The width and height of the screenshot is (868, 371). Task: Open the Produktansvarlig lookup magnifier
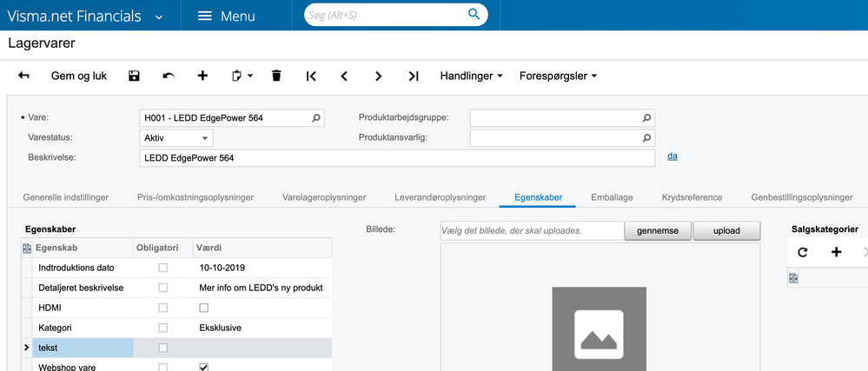tap(646, 138)
